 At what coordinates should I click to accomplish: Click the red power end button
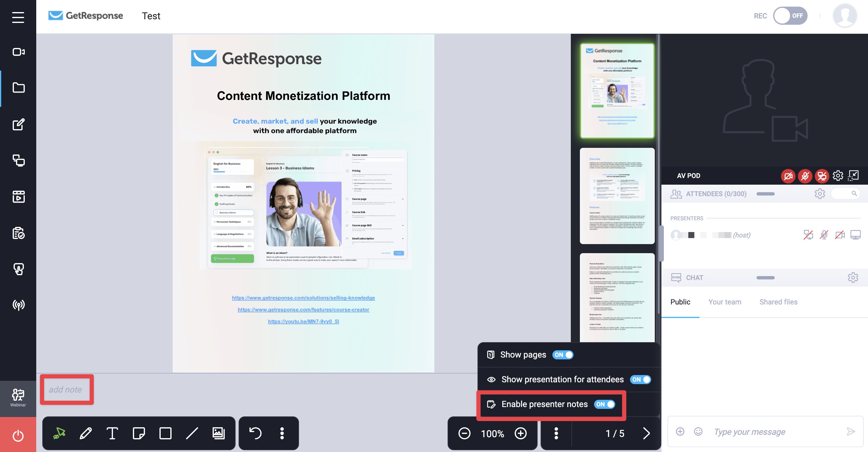pos(18,435)
